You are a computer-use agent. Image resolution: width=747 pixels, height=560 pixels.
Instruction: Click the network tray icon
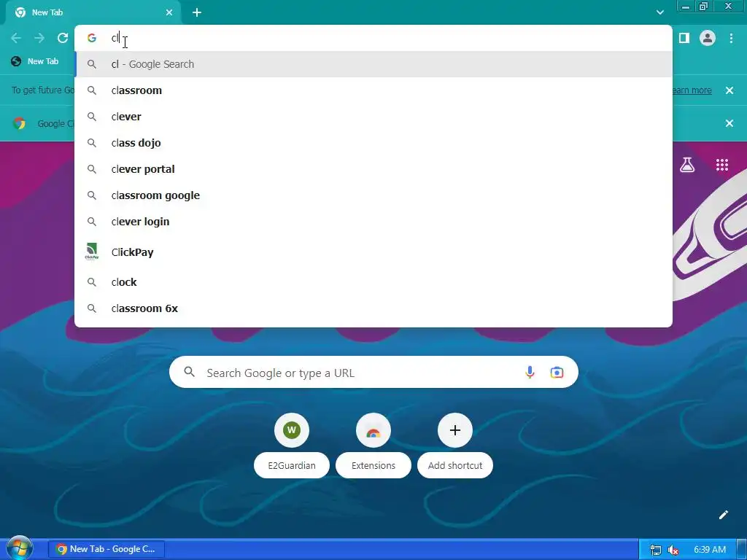656,550
